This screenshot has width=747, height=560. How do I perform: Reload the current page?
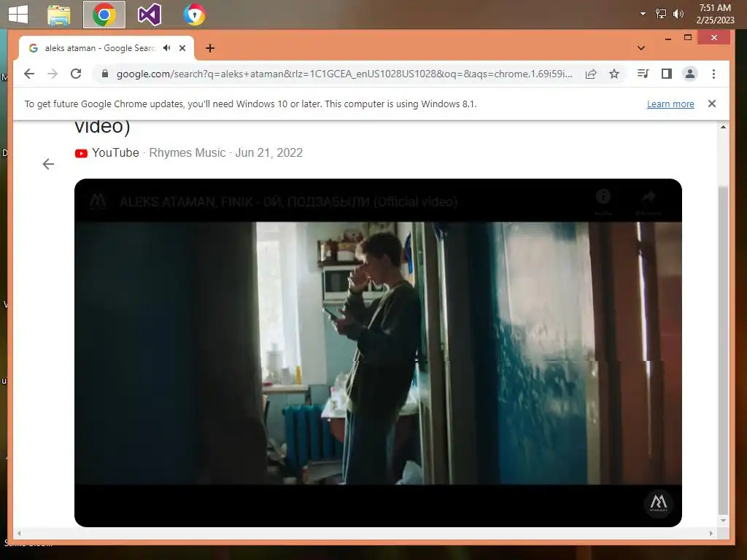76,74
